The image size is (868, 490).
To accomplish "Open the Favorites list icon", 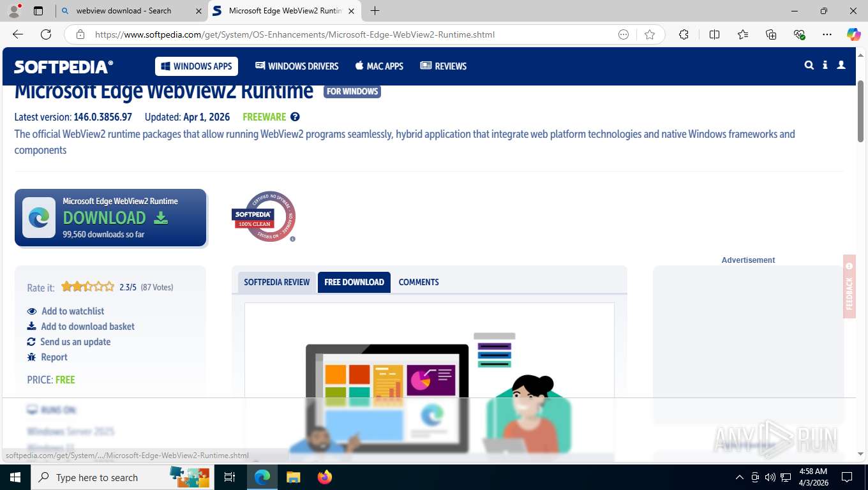I will coord(743,34).
